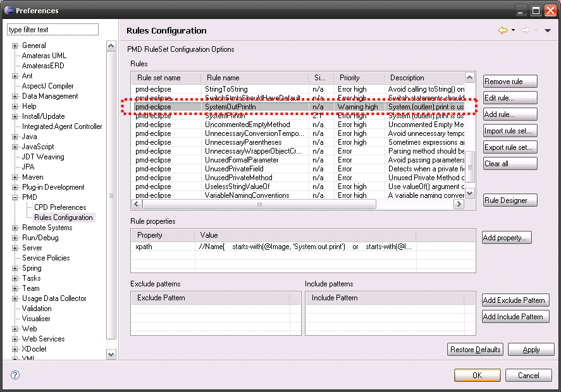Open the Validation preferences page

point(37,309)
